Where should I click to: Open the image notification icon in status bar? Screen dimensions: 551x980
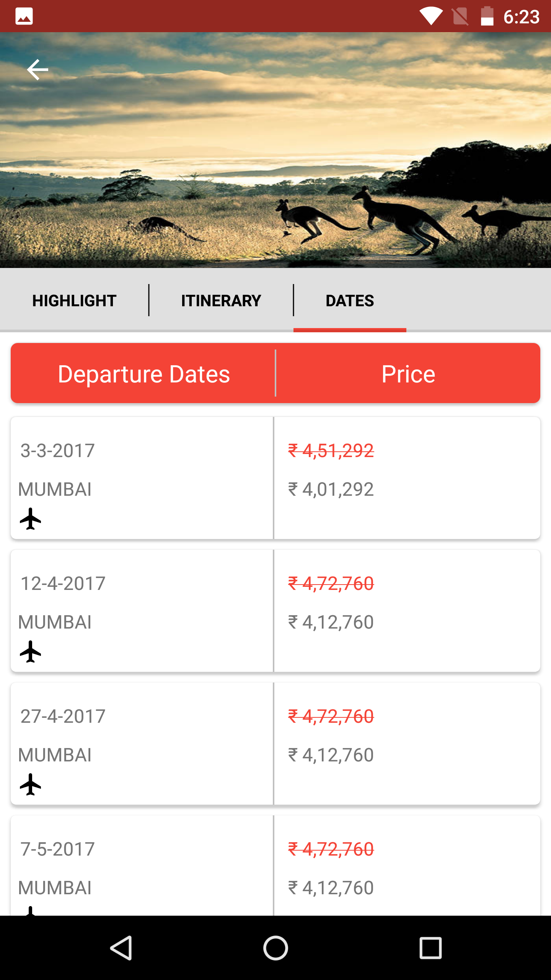point(24,16)
